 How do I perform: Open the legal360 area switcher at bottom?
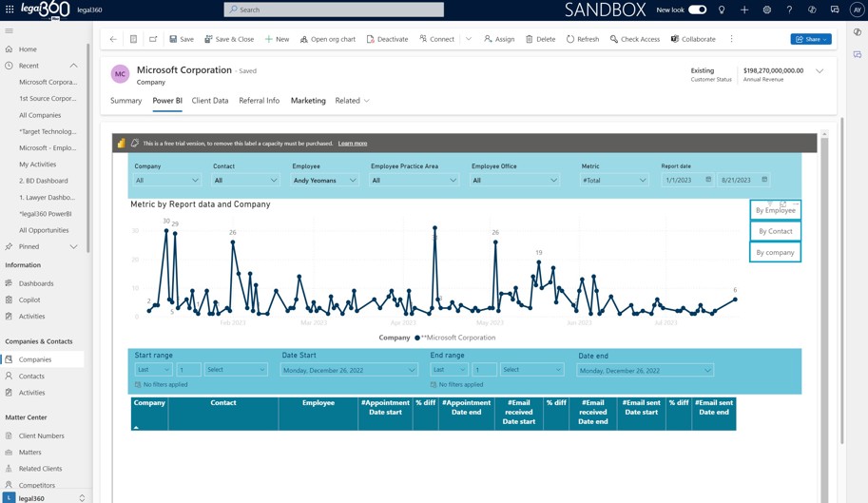tap(45, 498)
